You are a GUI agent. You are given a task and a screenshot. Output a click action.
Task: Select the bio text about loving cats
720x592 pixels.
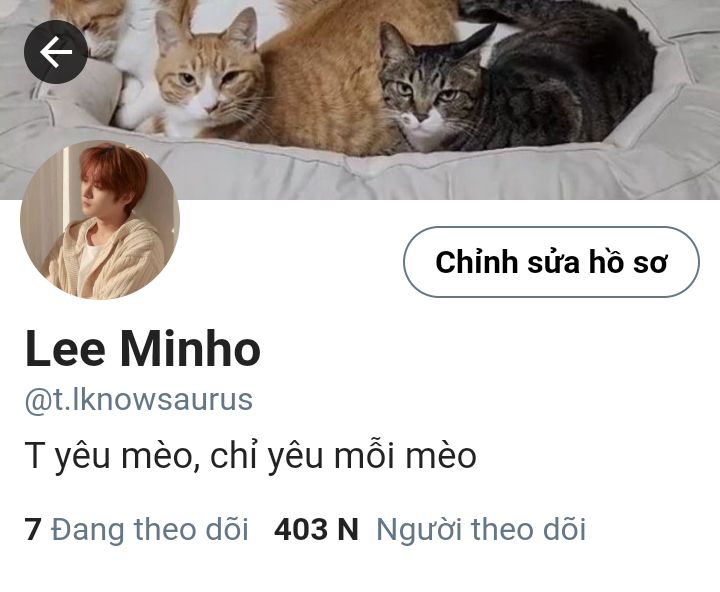tap(251, 456)
